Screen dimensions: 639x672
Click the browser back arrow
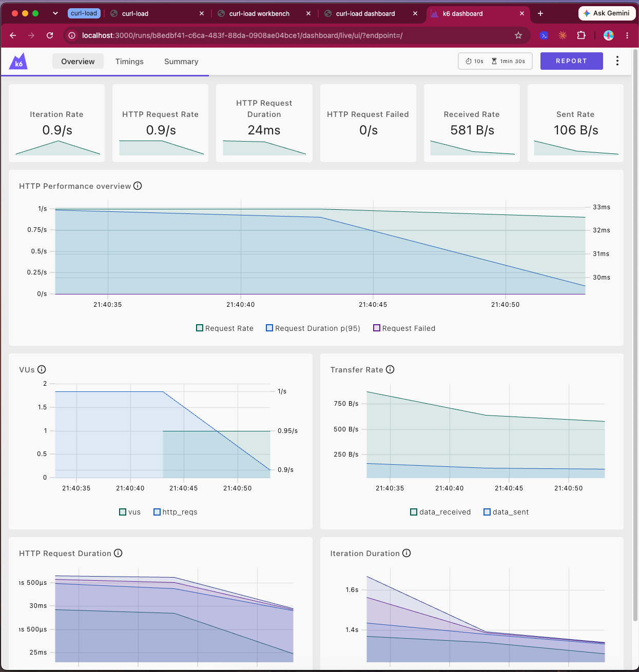tap(13, 35)
